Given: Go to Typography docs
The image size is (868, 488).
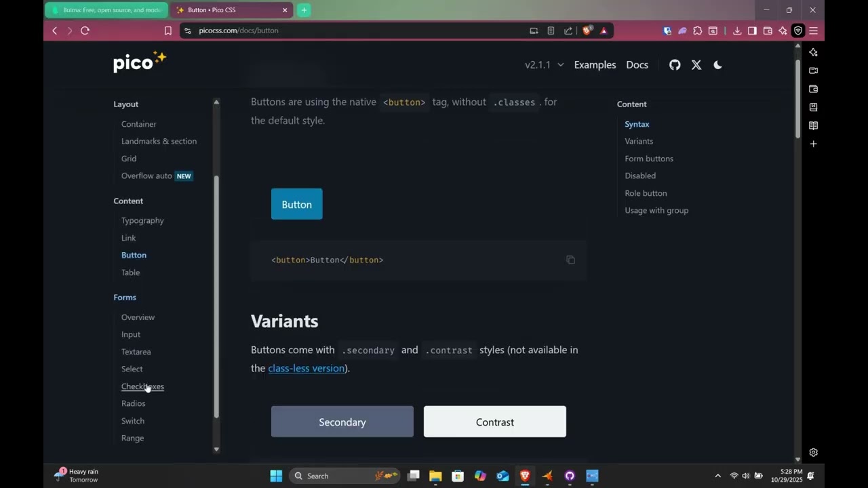Looking at the screenshot, I should pos(142,220).
